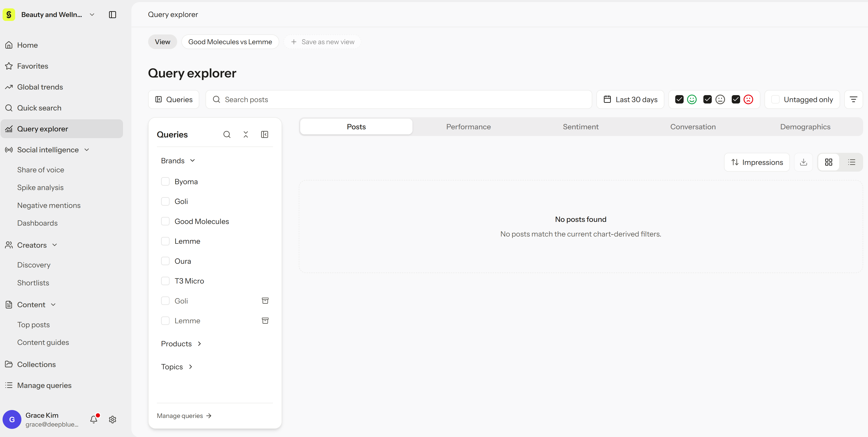Screen dimensions: 868x437
Task: Select Query explorer in sidebar
Action: coord(62,129)
